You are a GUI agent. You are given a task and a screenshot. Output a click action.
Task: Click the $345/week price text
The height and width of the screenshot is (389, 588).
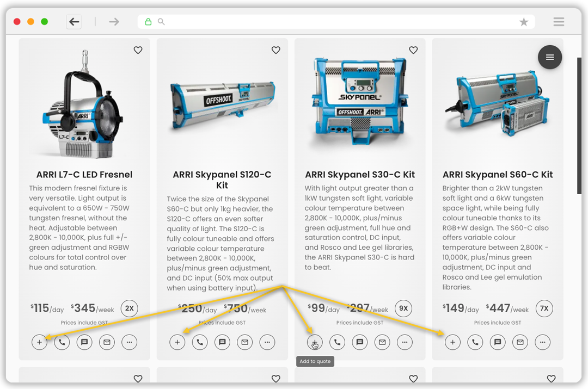point(93,309)
